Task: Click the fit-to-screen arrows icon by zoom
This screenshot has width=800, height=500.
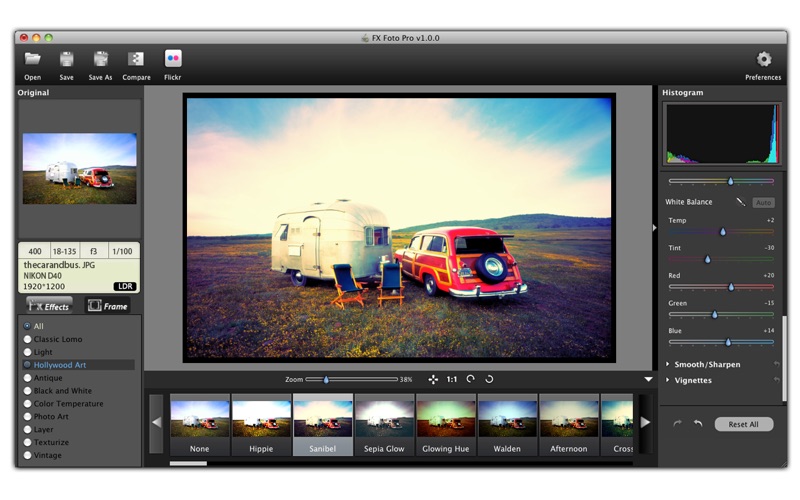Action: pyautogui.click(x=433, y=379)
